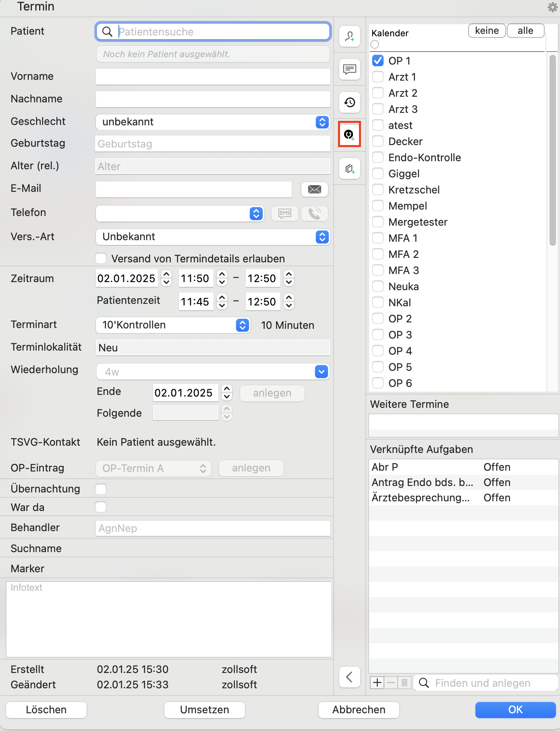The height and width of the screenshot is (731, 560).
Task: Open the Terminart 10'Kontrollen dropdown
Action: (173, 325)
